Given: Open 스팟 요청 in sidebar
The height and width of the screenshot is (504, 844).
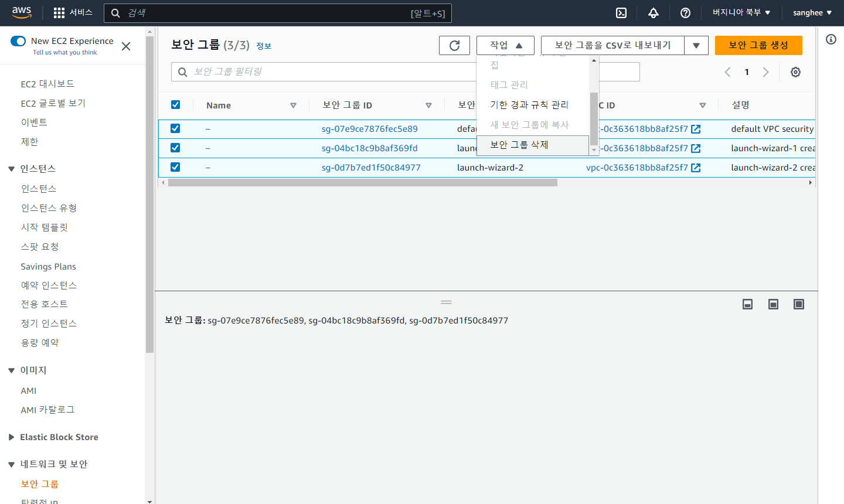Looking at the screenshot, I should coord(40,247).
